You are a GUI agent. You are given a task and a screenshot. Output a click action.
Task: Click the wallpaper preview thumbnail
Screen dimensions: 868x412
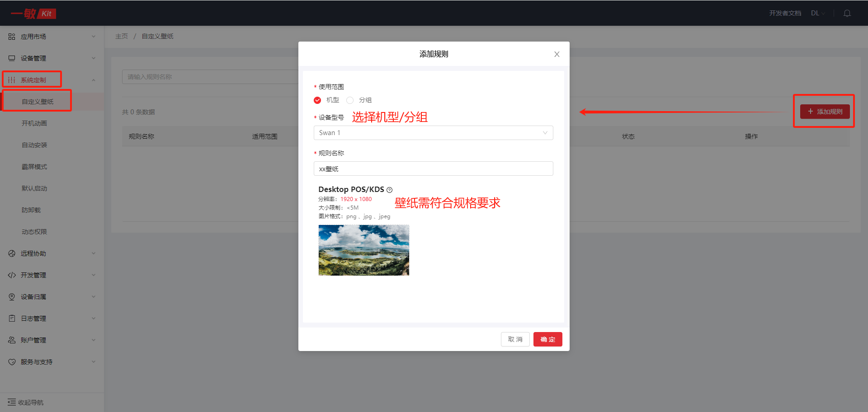point(363,250)
